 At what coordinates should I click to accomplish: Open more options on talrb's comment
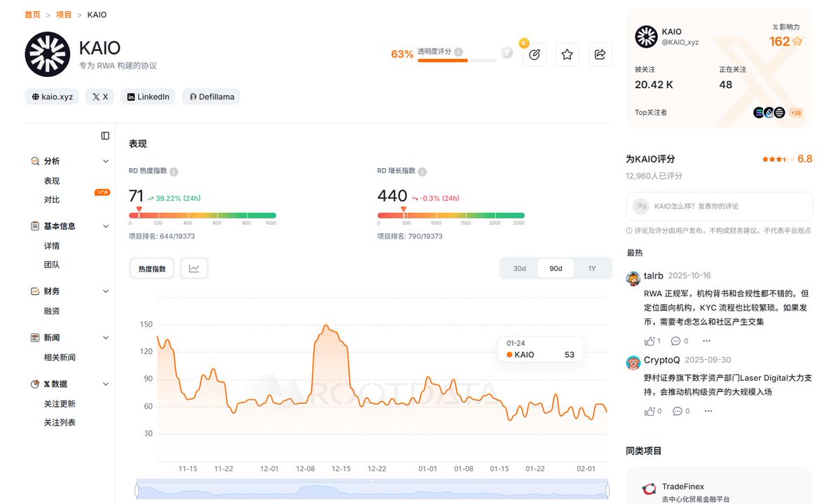tap(706, 341)
